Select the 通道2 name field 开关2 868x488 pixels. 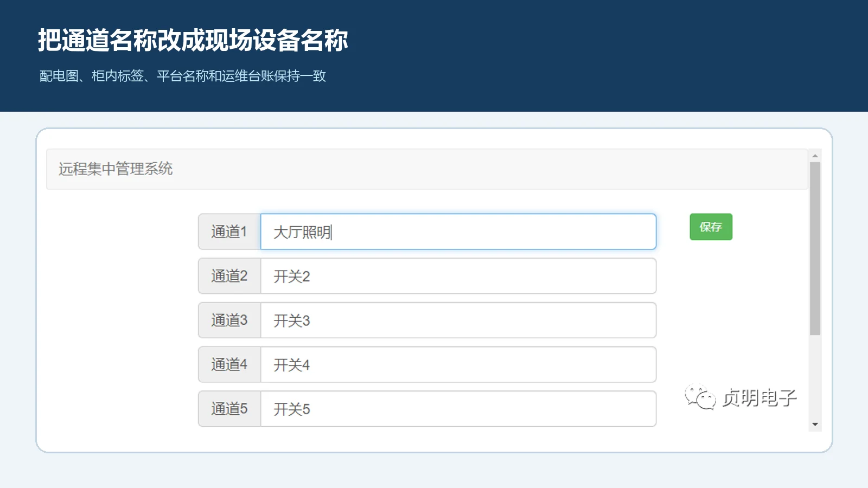(x=458, y=276)
